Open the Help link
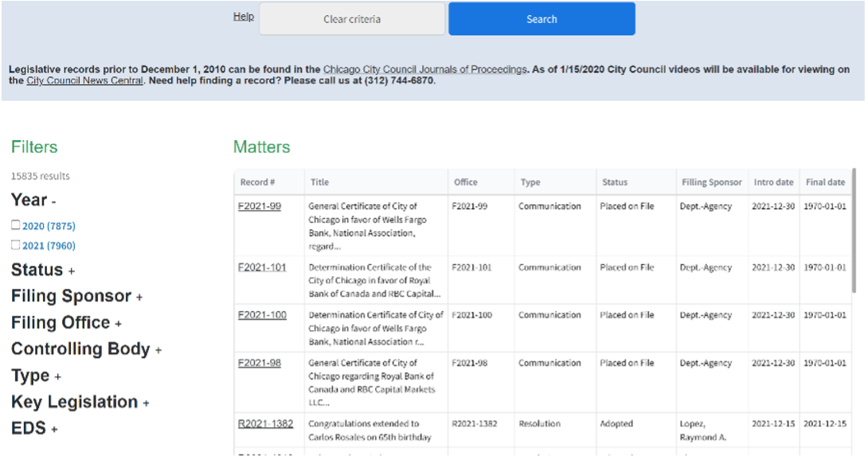 tap(244, 17)
